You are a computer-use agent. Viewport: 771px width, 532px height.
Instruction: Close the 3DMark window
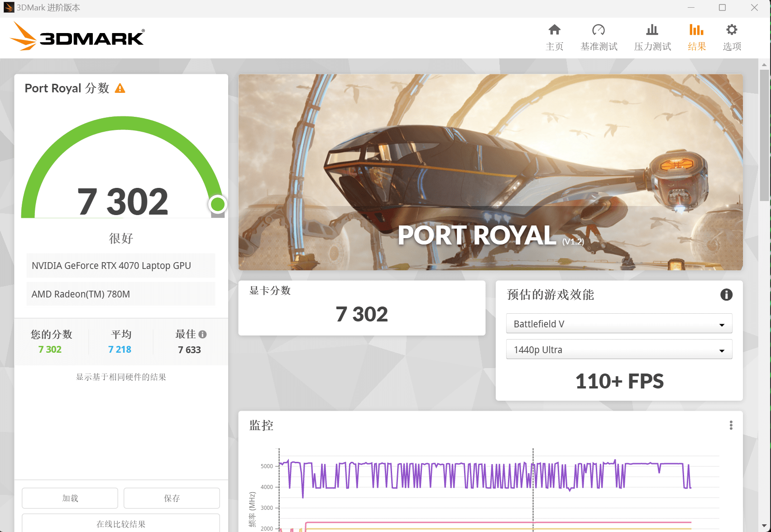pos(754,8)
